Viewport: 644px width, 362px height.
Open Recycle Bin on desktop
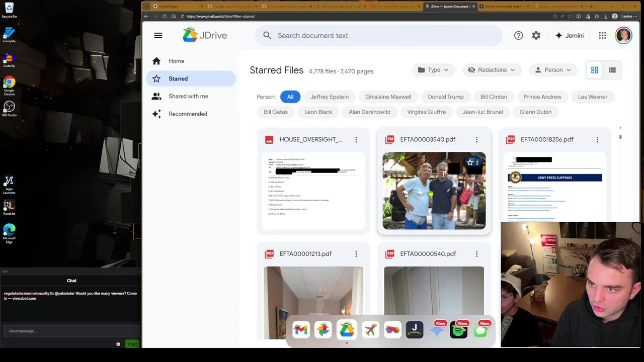point(9,10)
